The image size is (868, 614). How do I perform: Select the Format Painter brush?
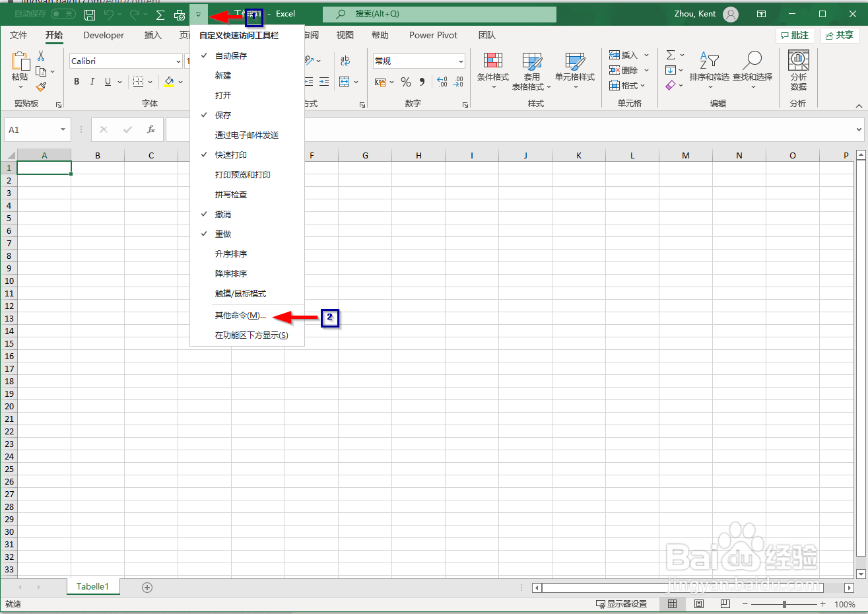(x=42, y=86)
